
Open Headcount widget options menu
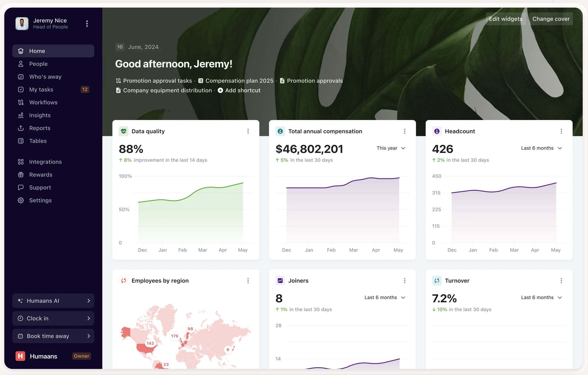click(561, 131)
